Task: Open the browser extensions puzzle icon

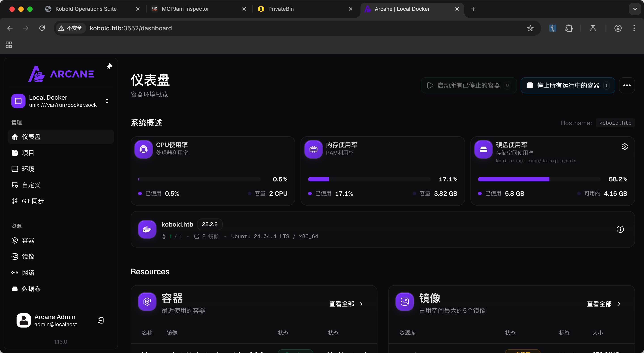Action: pos(569,28)
